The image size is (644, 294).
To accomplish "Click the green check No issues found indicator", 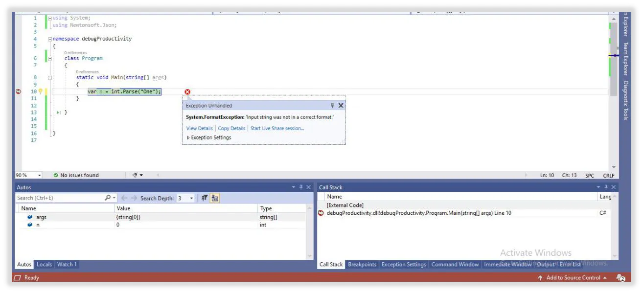I will [x=76, y=175].
